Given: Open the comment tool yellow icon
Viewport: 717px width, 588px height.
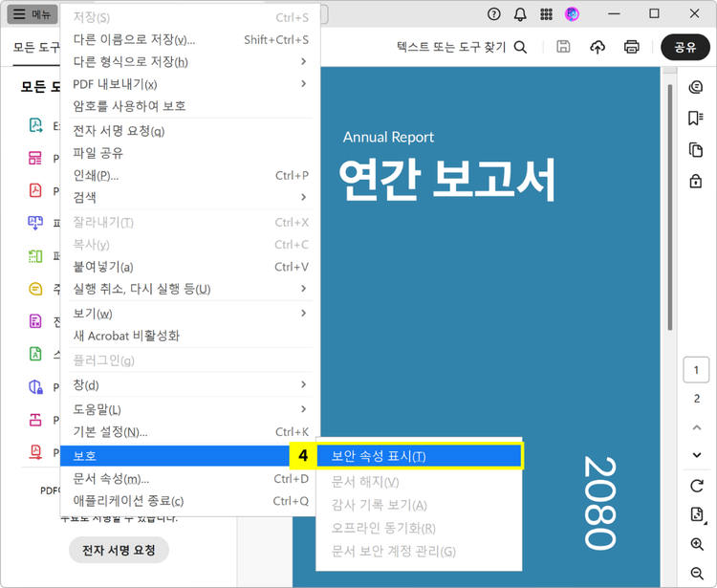Looking at the screenshot, I should [x=35, y=289].
